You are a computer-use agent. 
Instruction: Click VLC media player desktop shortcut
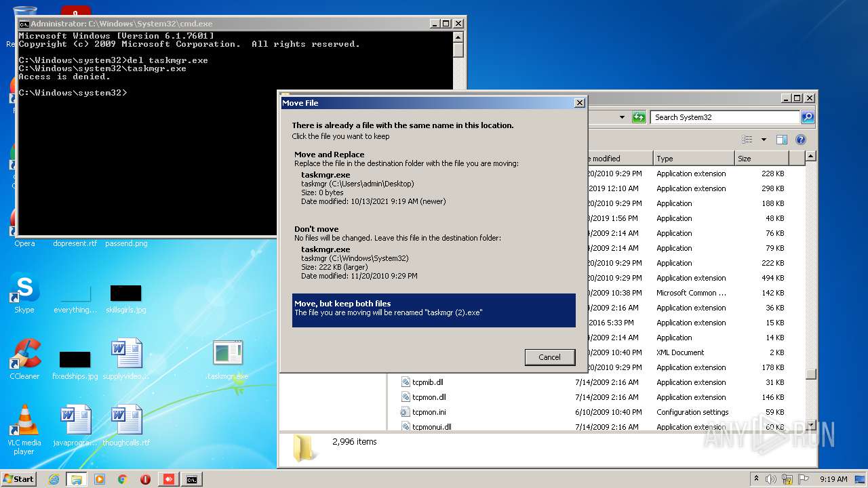[24, 430]
